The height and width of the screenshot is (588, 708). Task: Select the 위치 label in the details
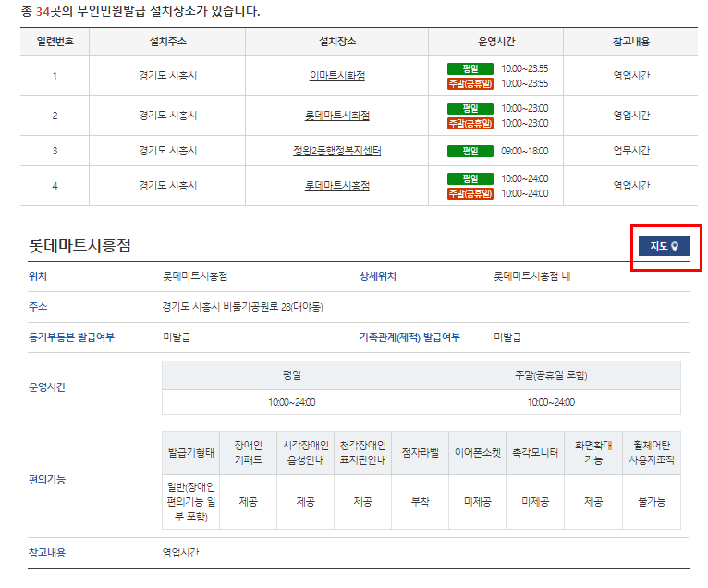point(38,276)
